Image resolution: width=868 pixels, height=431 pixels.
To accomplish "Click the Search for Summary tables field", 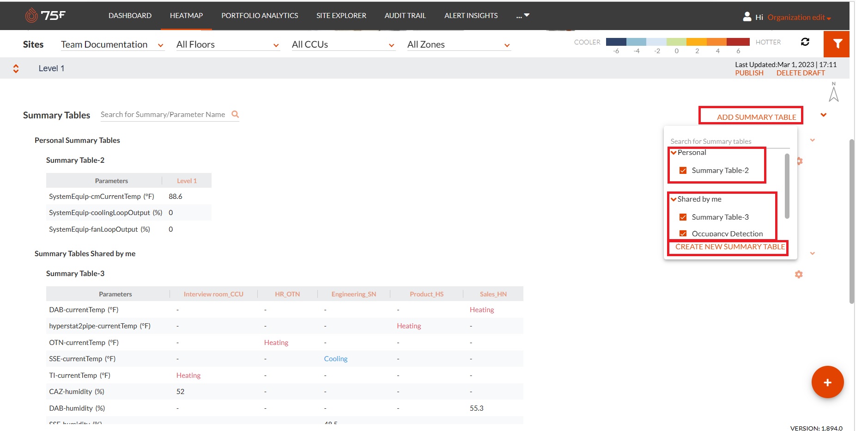I will coord(711,141).
